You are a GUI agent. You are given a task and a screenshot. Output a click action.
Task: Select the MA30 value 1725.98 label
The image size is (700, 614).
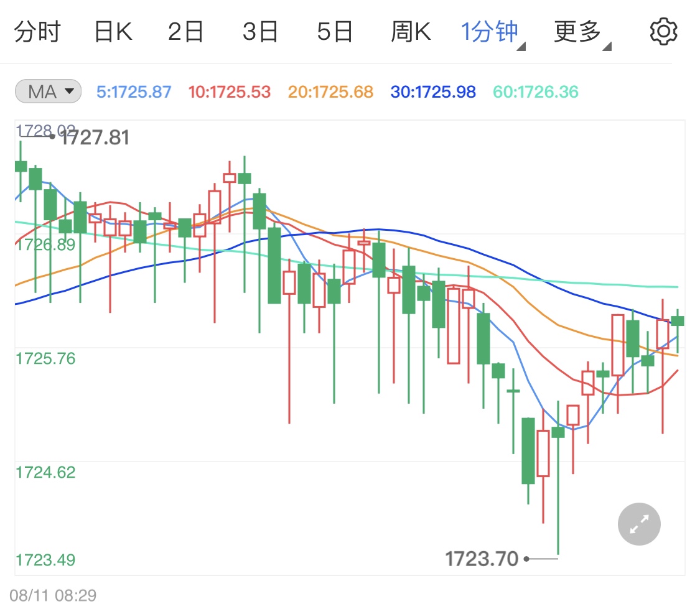pos(432,91)
